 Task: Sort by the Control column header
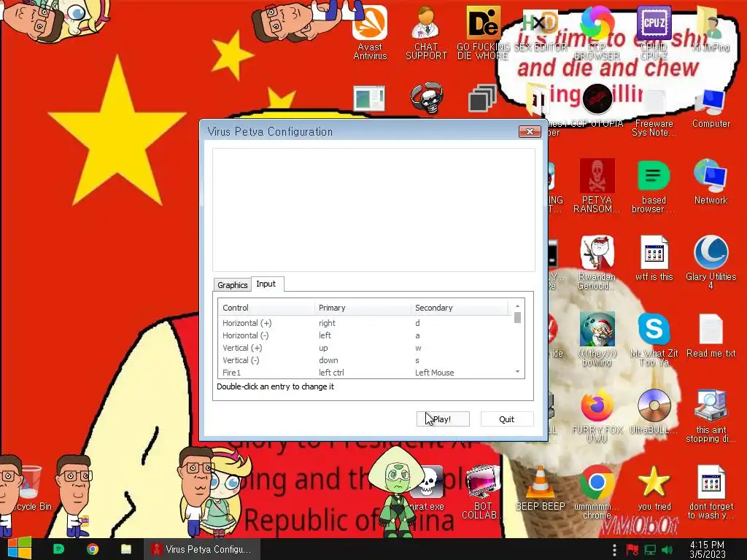tap(266, 308)
